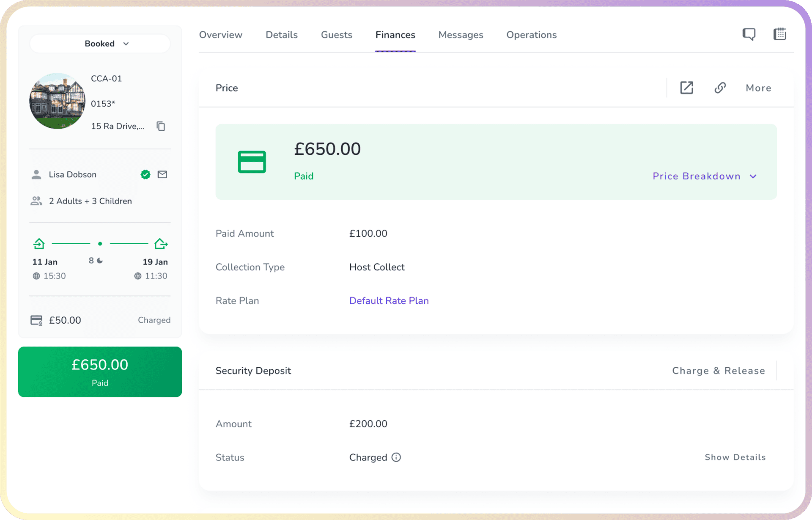This screenshot has height=520, width=812.
Task: Click the check-in house icon above 11 Jan
Action: 39,243
